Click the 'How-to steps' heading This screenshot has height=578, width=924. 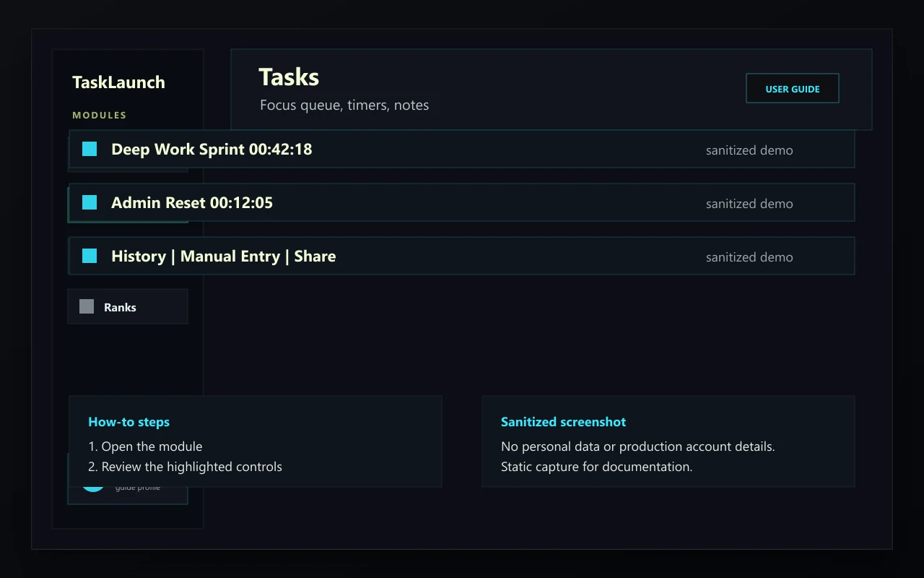(x=128, y=422)
